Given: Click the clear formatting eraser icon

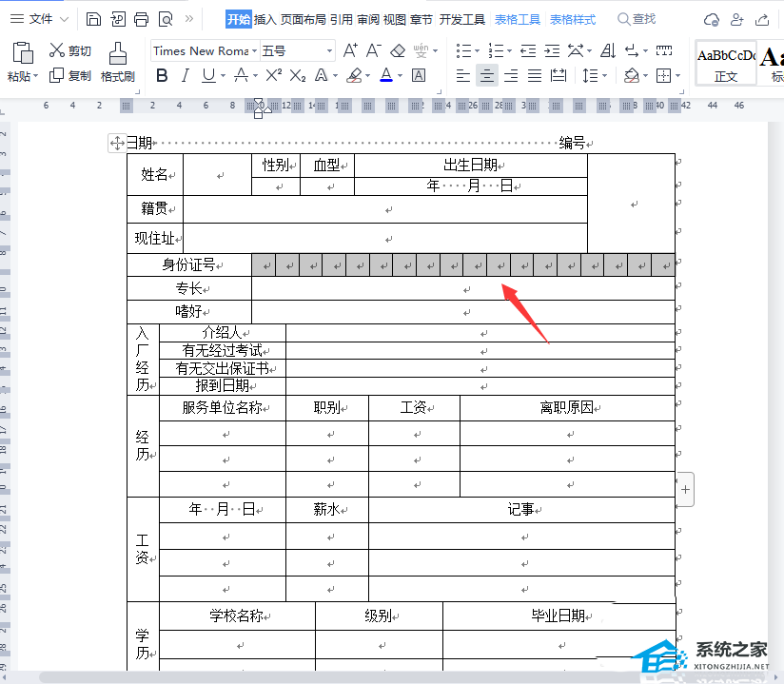Looking at the screenshot, I should pos(398,50).
